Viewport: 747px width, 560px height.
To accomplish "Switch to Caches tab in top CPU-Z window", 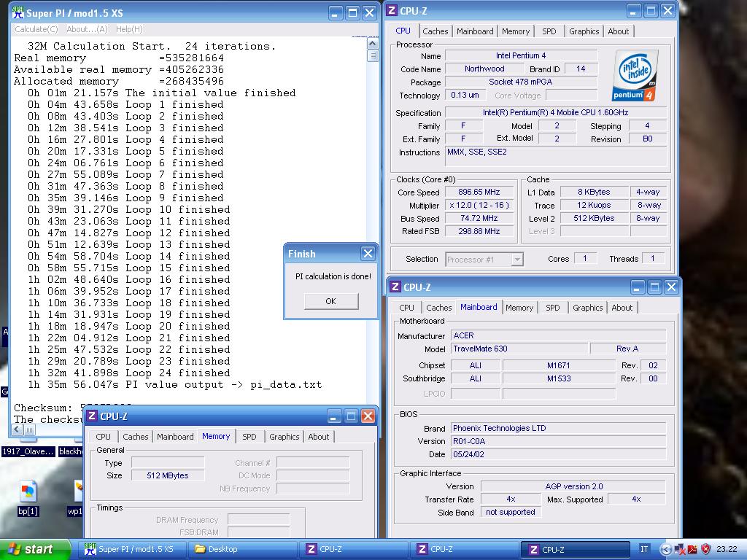I will (x=435, y=31).
